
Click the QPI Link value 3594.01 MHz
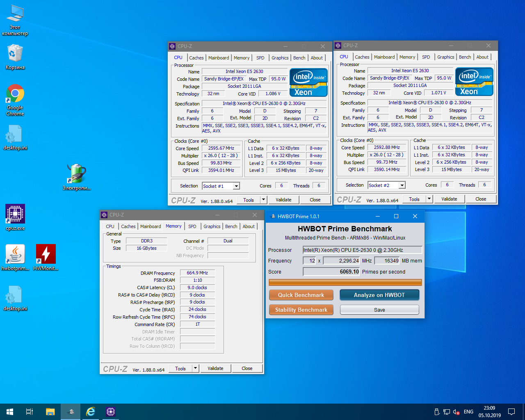[221, 170]
